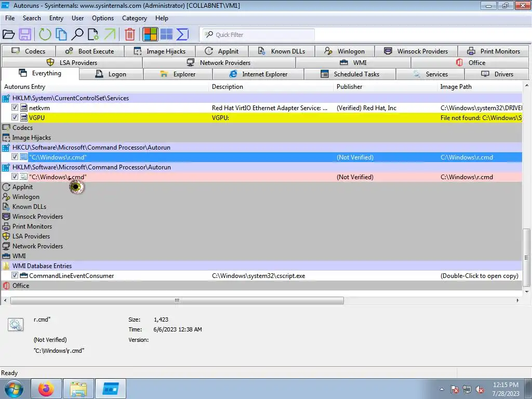Switch to the Image Hijacks tab
Image resolution: width=532 pixels, height=399 pixels.
pos(160,51)
